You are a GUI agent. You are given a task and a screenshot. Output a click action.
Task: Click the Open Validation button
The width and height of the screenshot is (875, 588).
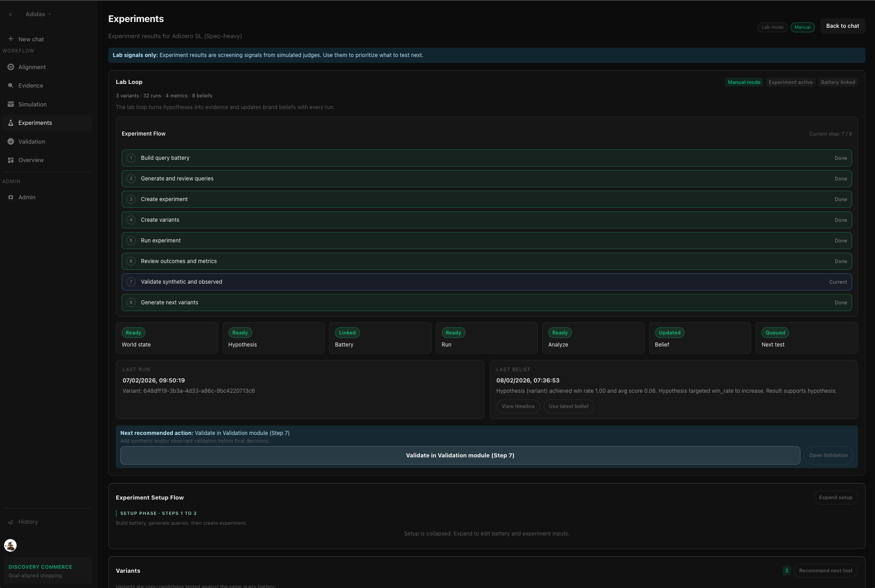pyautogui.click(x=828, y=455)
